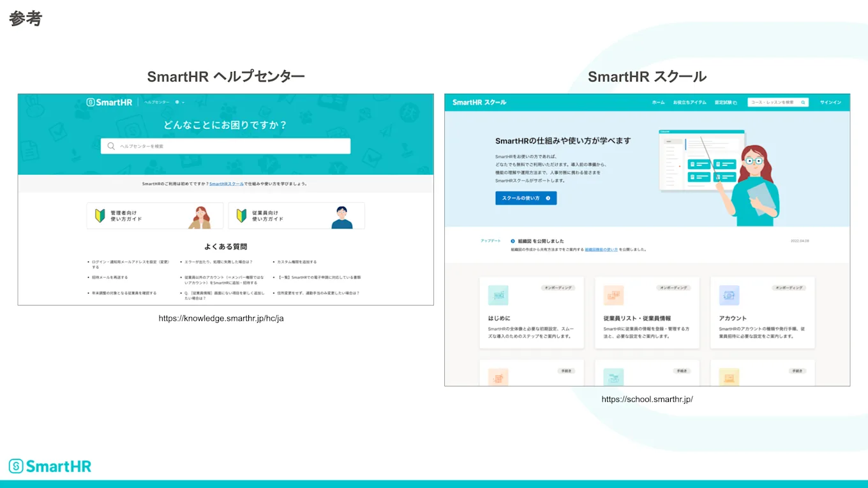Click サインイン in the school header
The width and height of the screenshot is (868, 488).
tap(830, 102)
